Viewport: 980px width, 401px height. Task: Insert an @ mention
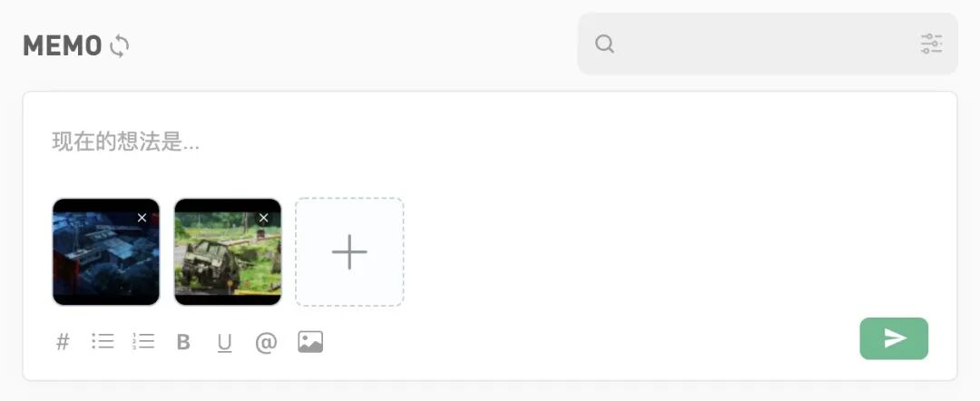(266, 342)
